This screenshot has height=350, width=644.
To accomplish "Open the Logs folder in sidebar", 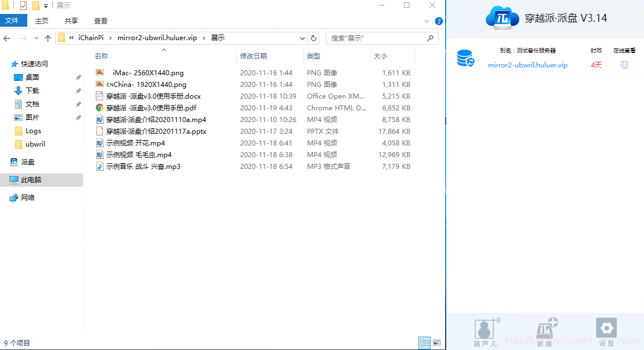I will pos(33,131).
